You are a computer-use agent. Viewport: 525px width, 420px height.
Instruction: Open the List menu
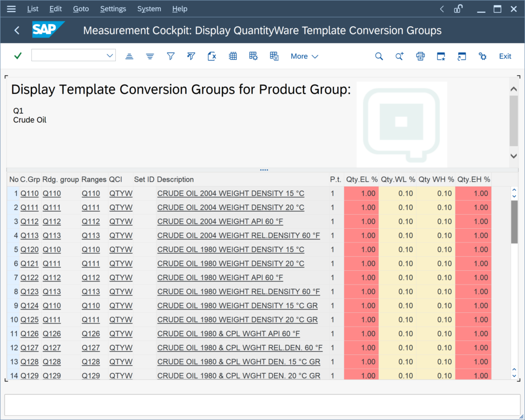32,9
